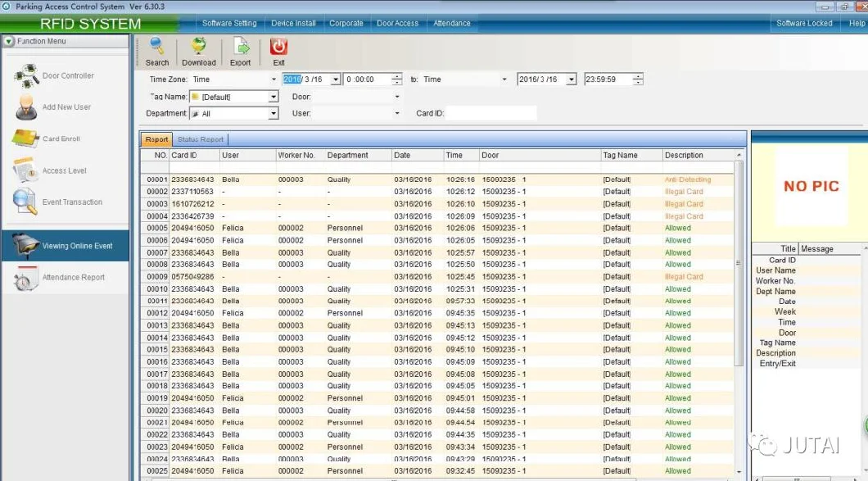Switch to Status Report tab
The height and width of the screenshot is (481, 868).
(201, 139)
